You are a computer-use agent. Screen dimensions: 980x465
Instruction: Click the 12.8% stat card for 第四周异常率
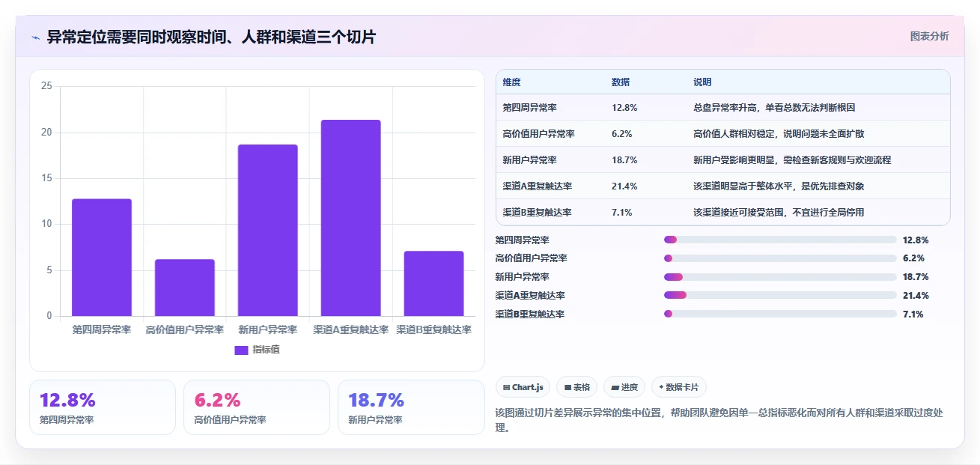pos(103,407)
